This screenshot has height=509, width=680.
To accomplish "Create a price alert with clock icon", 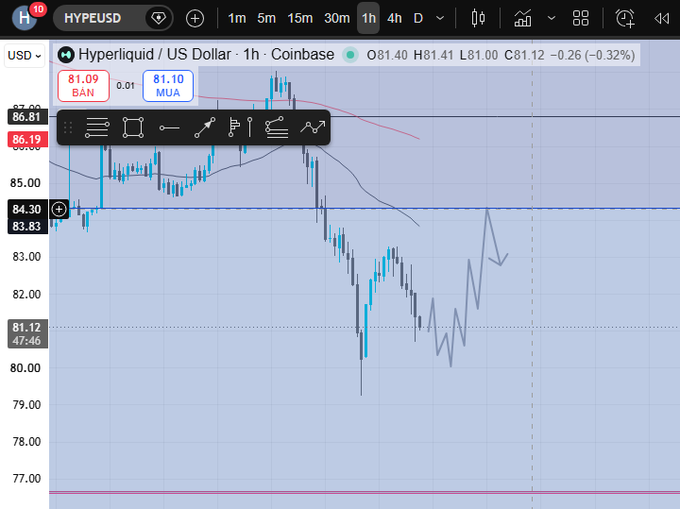I will [x=625, y=18].
